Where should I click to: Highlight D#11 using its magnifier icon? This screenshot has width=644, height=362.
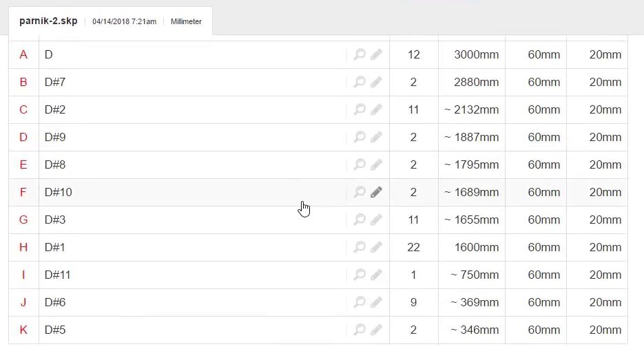(x=360, y=275)
